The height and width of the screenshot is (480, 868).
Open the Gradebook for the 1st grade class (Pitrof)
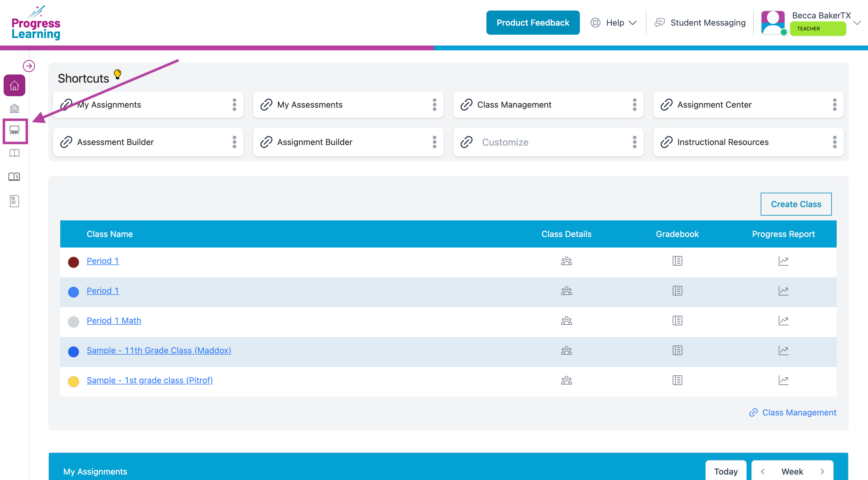[677, 380]
